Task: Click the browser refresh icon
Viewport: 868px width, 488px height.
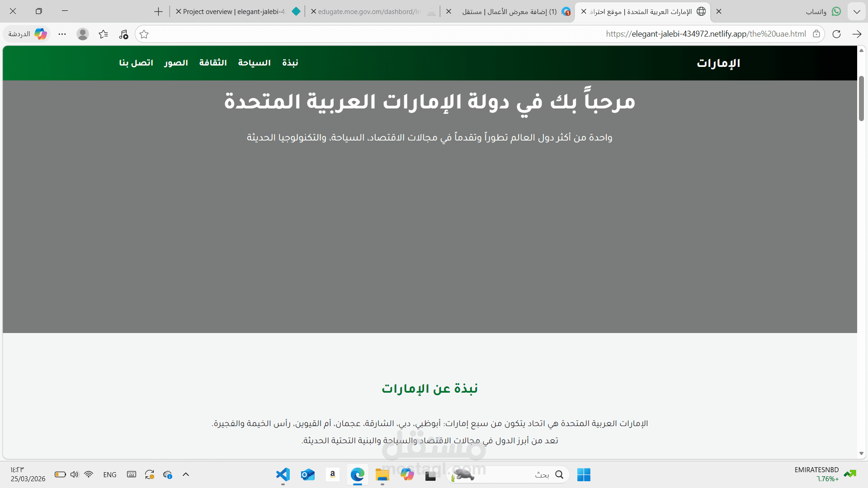Action: pyautogui.click(x=836, y=34)
